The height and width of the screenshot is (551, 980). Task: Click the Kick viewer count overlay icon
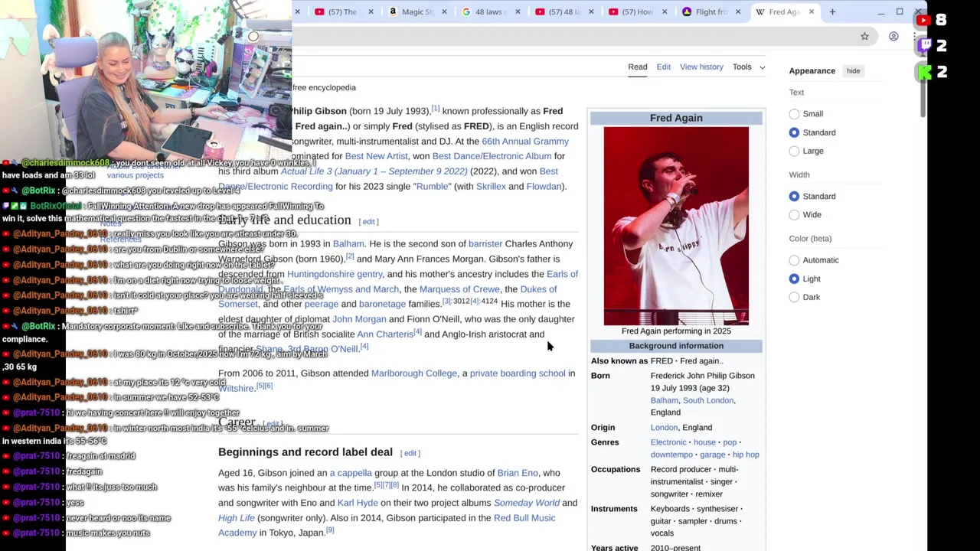coord(925,72)
